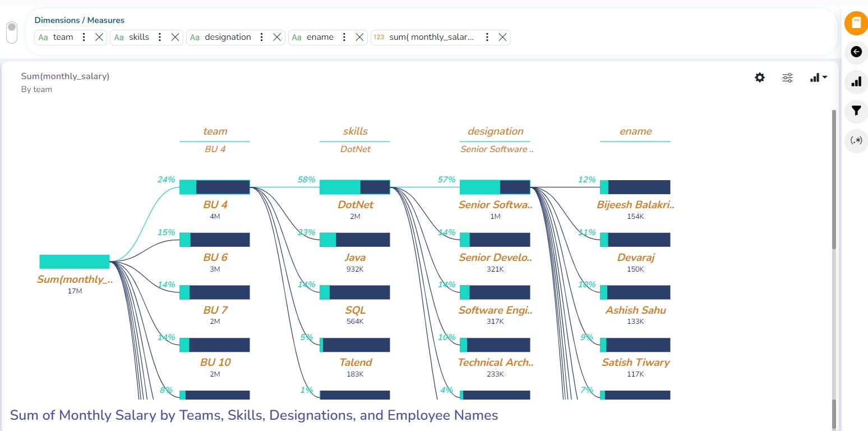Open options menu for skills chip
The height and width of the screenshot is (431, 868).
[160, 37]
